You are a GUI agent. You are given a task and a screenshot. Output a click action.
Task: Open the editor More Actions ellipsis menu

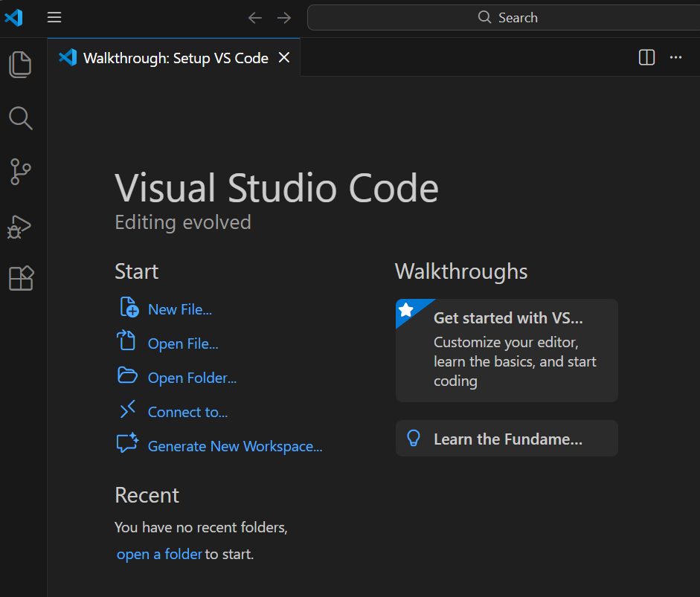[675, 58]
